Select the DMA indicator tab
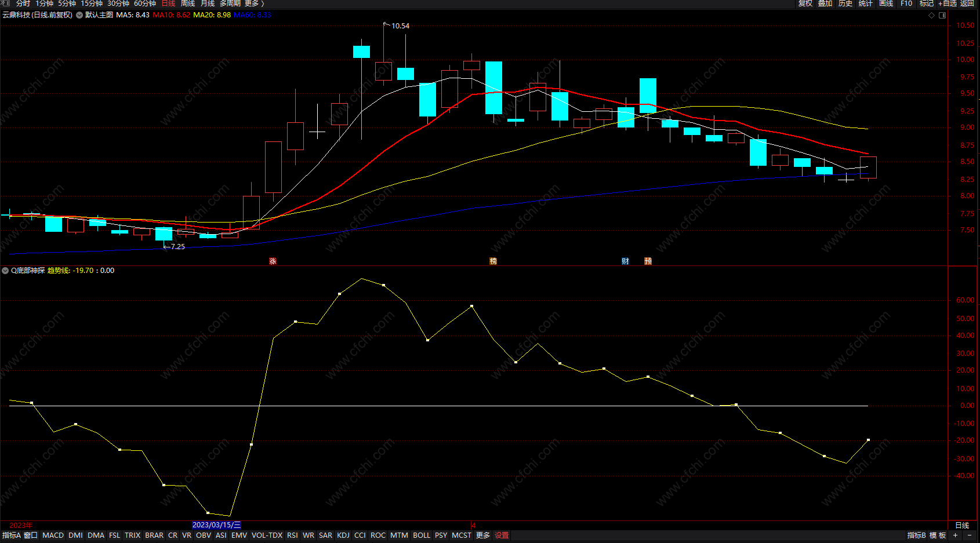 pyautogui.click(x=96, y=535)
